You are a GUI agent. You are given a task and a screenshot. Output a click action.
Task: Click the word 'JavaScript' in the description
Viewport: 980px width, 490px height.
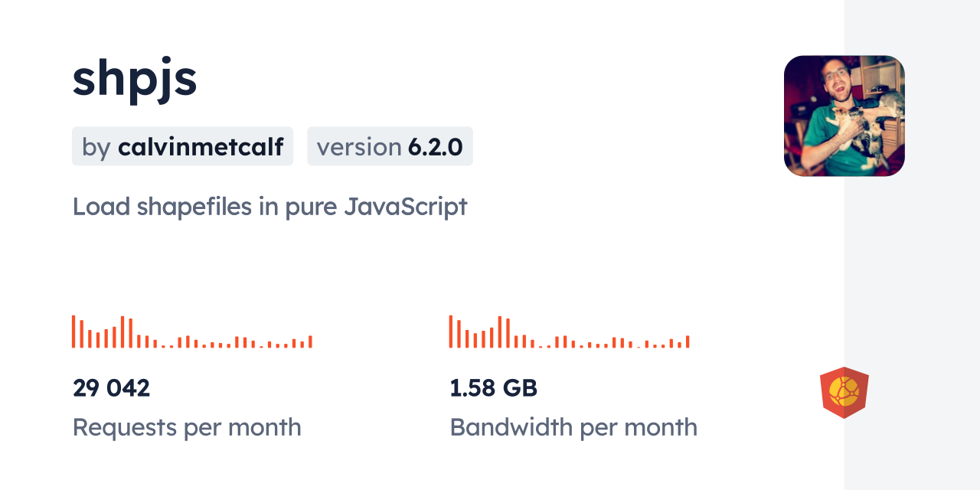(405, 207)
